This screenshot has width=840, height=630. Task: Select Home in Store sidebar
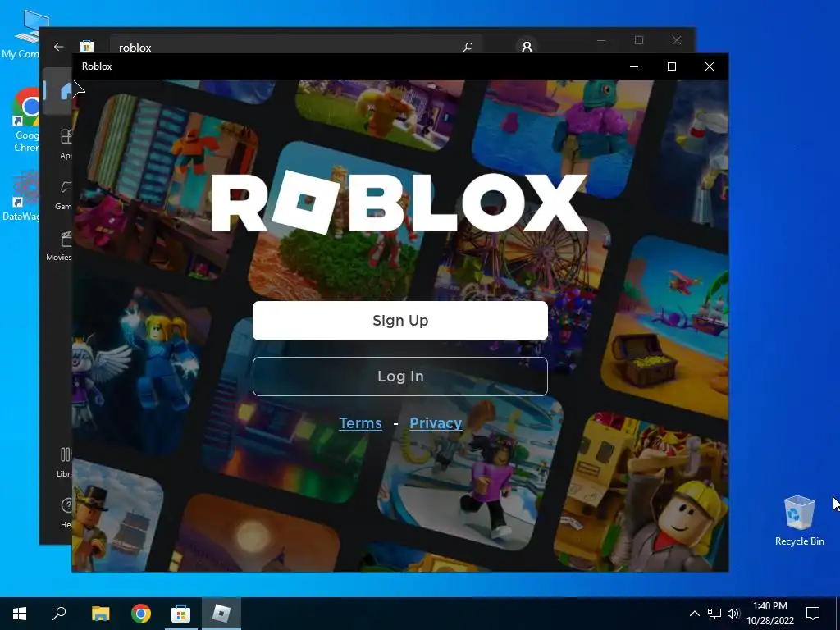[x=58, y=91]
